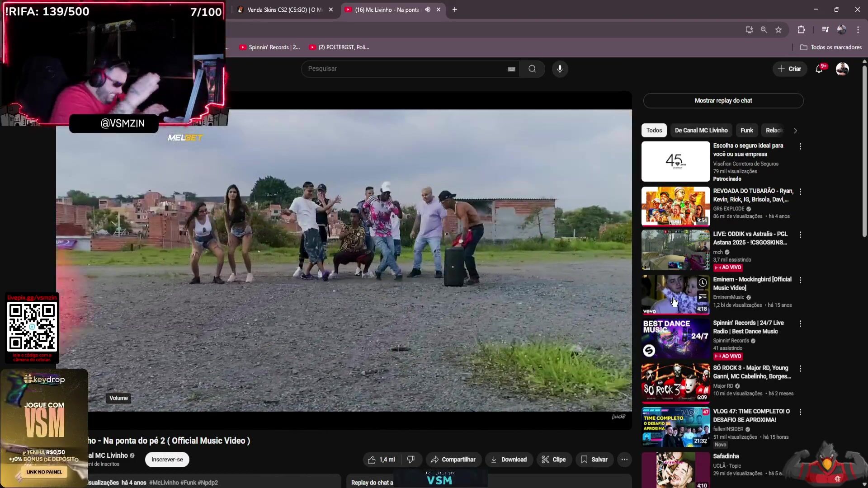Open Safadinha video thumbnail
Viewport: 868px width, 488px height.
pyautogui.click(x=675, y=470)
